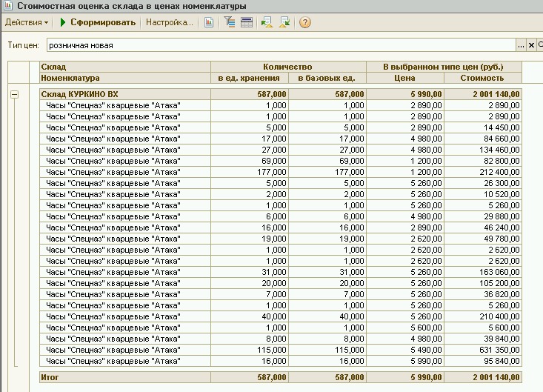The height and width of the screenshot is (392, 543).
Task: Click the green play arrow icon beside Сформировать
Action: click(x=63, y=22)
